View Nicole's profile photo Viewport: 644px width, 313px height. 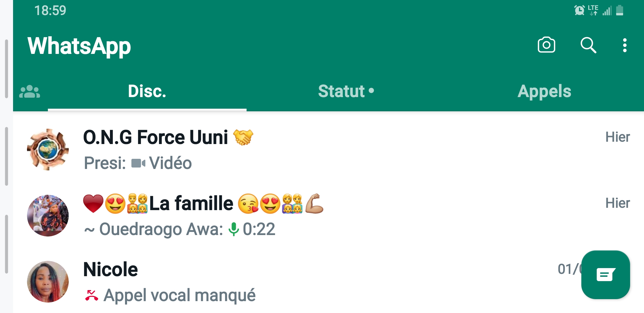click(48, 282)
